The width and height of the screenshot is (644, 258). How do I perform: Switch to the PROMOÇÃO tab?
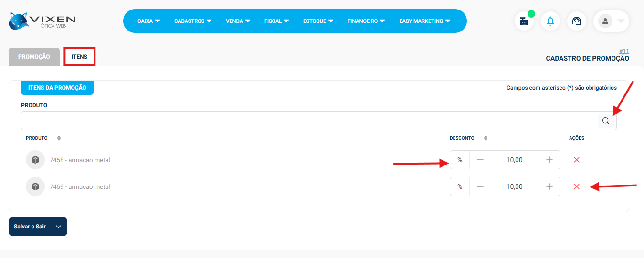[x=34, y=57]
